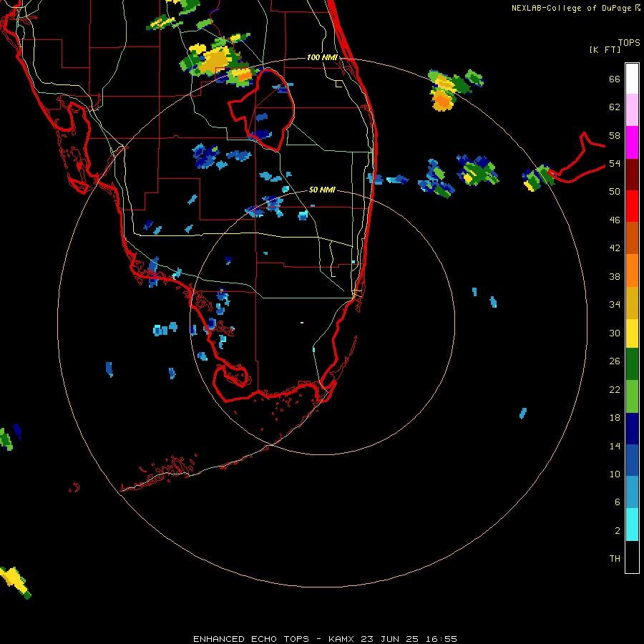This screenshot has height=644, width=644.
Task: Select the dark green legend swatch
Action: pos(632,364)
